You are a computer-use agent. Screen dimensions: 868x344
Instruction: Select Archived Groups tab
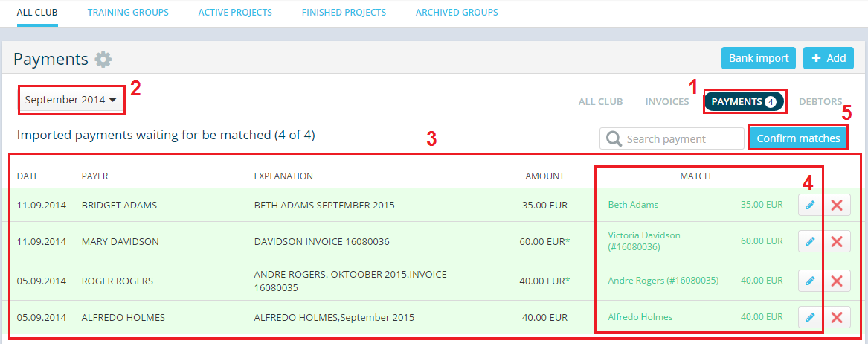[457, 12]
